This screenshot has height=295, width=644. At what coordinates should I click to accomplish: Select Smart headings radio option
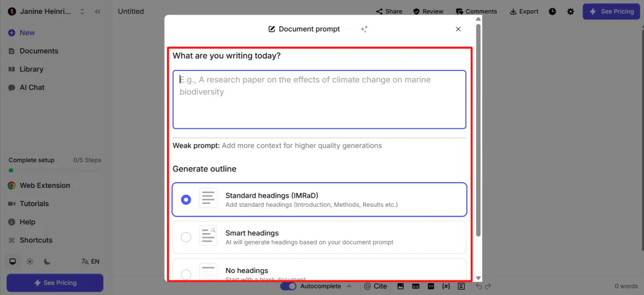click(x=186, y=237)
